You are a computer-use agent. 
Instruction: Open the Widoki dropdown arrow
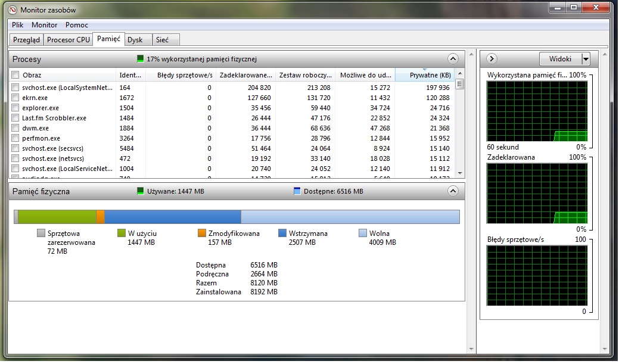tap(586, 59)
